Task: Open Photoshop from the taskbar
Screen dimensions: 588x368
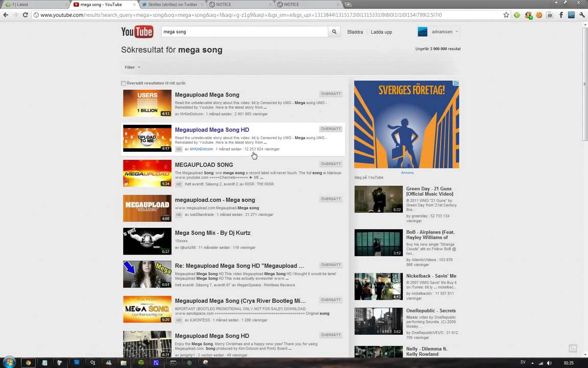Action: 77,363
